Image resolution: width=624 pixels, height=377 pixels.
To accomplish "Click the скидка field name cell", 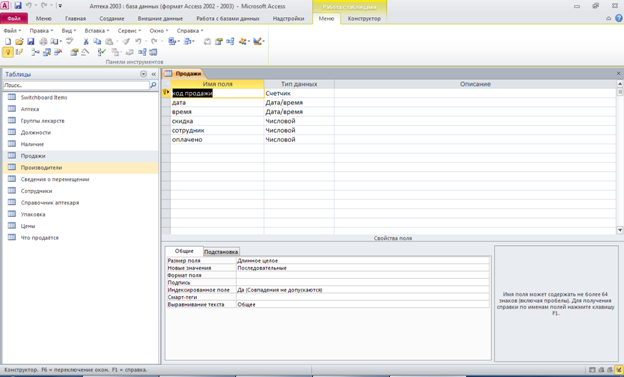I will (x=217, y=121).
